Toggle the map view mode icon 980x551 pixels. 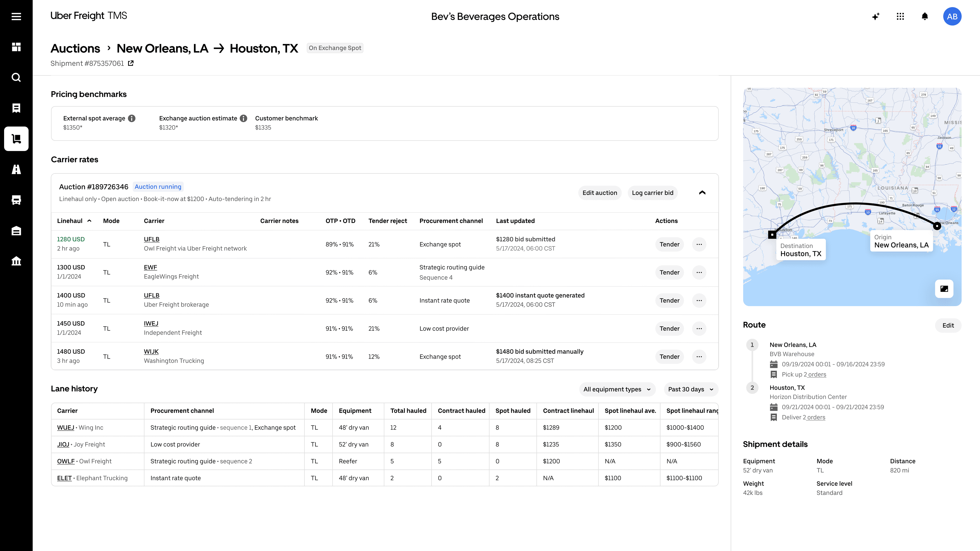pos(944,289)
